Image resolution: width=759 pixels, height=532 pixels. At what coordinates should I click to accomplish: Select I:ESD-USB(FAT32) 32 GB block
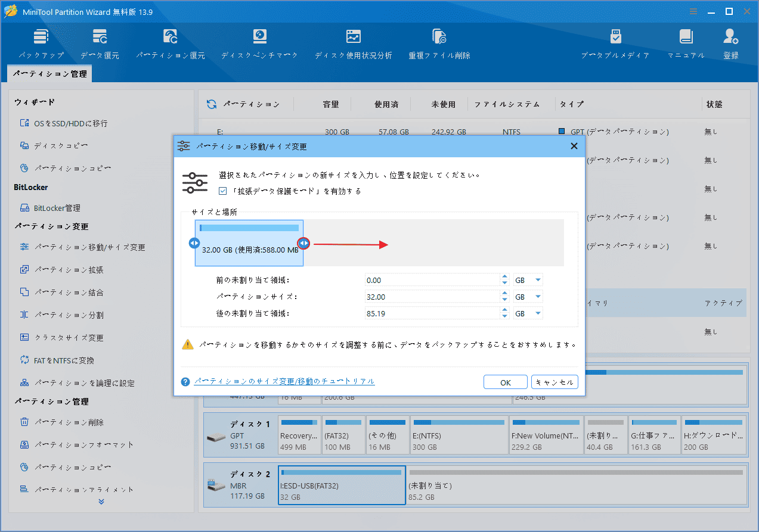tap(342, 485)
